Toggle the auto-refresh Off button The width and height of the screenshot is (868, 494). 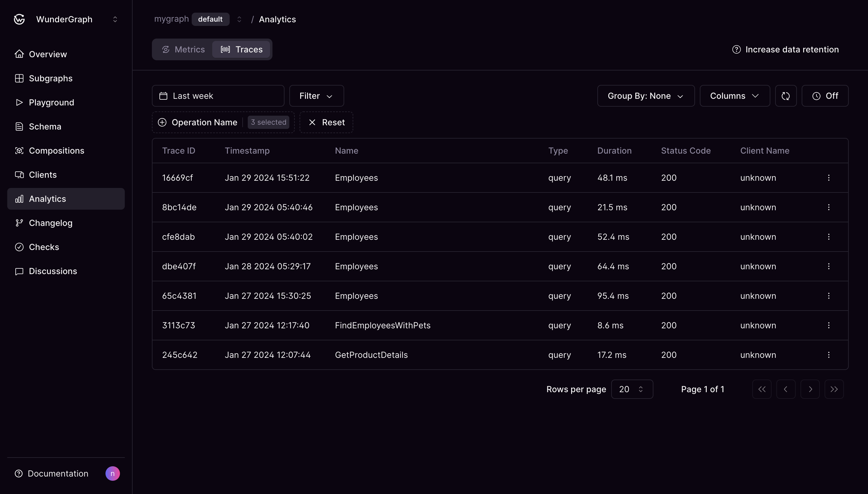tap(825, 96)
